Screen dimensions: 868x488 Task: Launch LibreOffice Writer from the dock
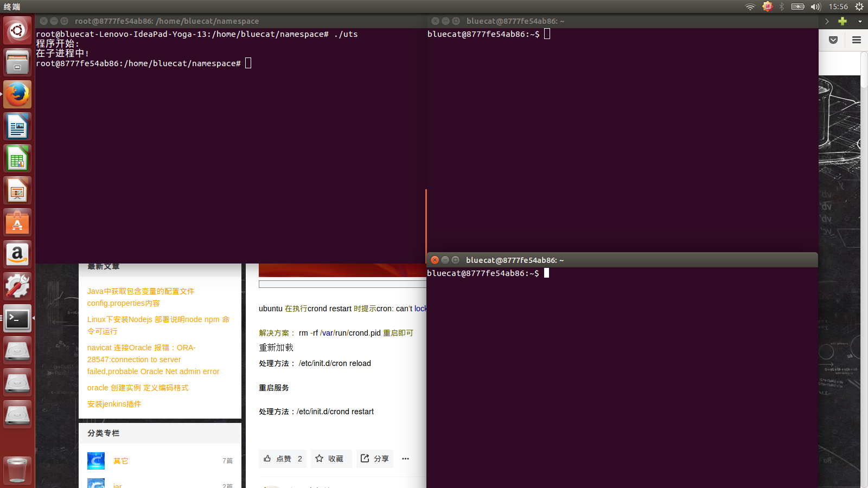(x=17, y=126)
